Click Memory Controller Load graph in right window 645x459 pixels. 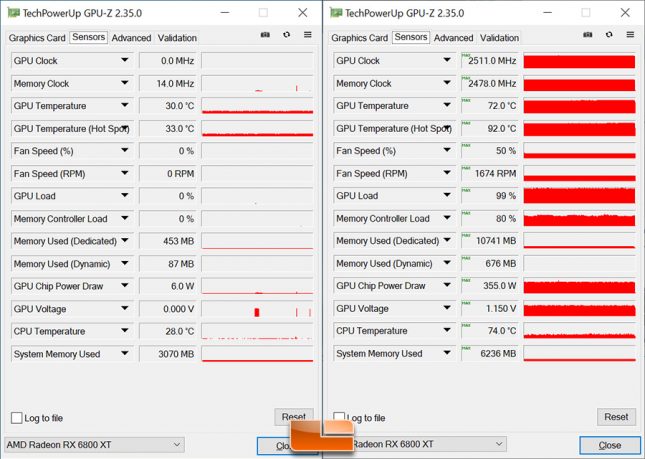(x=580, y=218)
